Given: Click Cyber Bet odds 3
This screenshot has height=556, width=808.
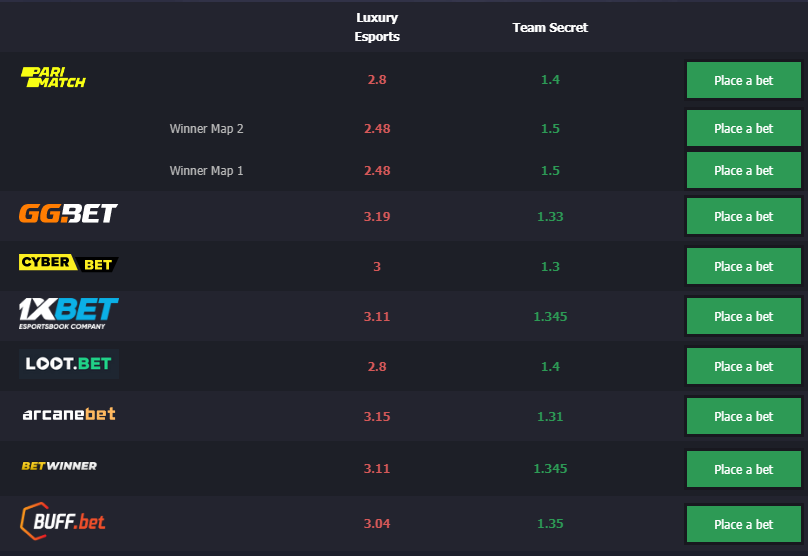Looking at the screenshot, I should [377, 266].
